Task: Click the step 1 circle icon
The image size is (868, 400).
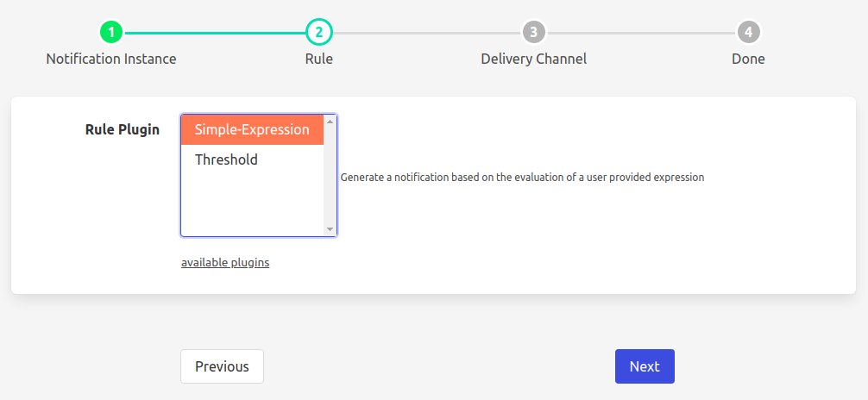Action: point(111,33)
